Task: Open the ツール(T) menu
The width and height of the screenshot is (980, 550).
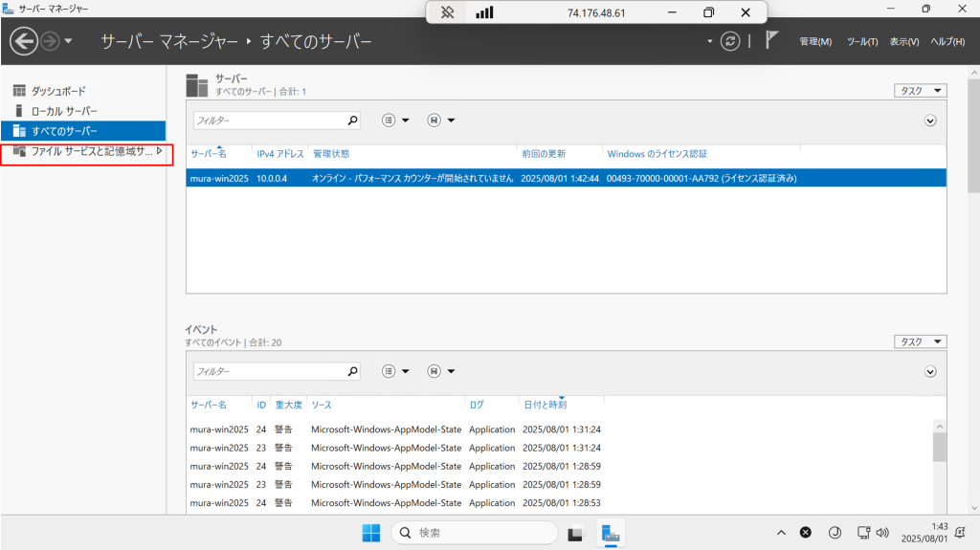Action: tap(862, 42)
